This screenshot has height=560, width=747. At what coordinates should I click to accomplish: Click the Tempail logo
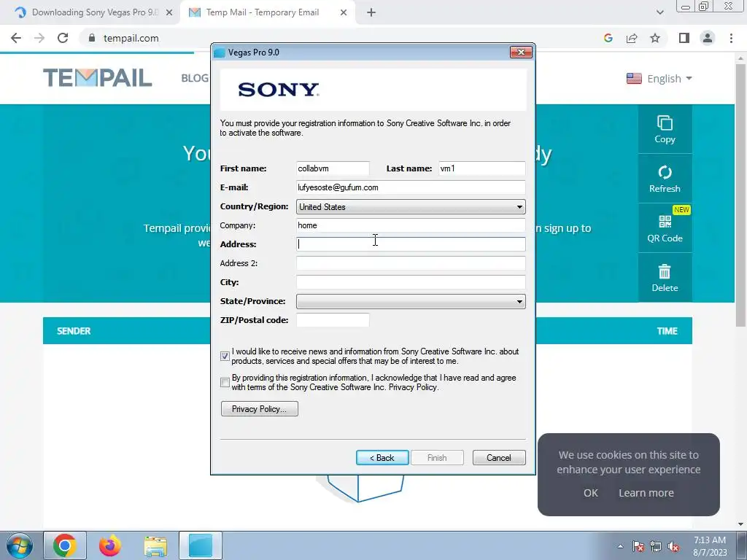coord(98,78)
